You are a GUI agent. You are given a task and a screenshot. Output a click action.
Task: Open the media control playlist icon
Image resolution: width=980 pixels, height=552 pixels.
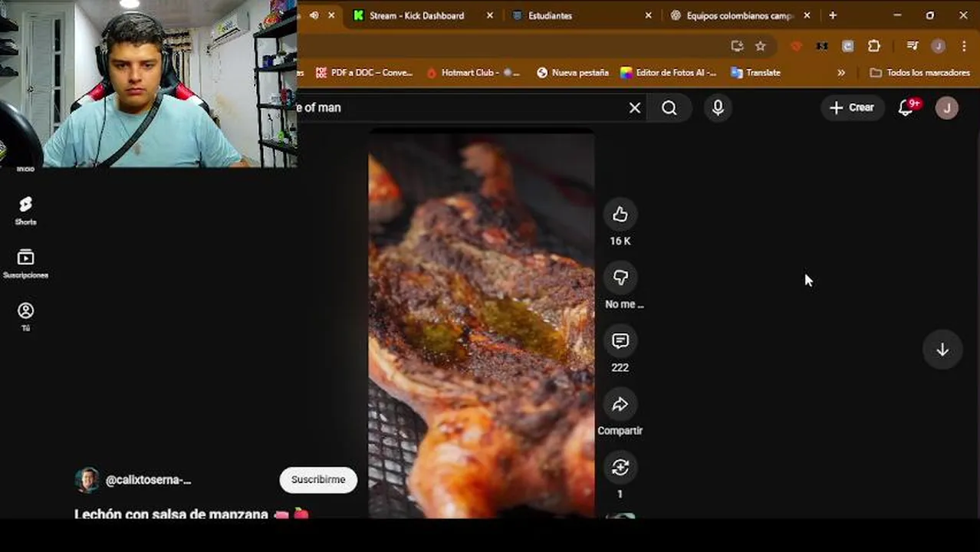click(x=912, y=46)
